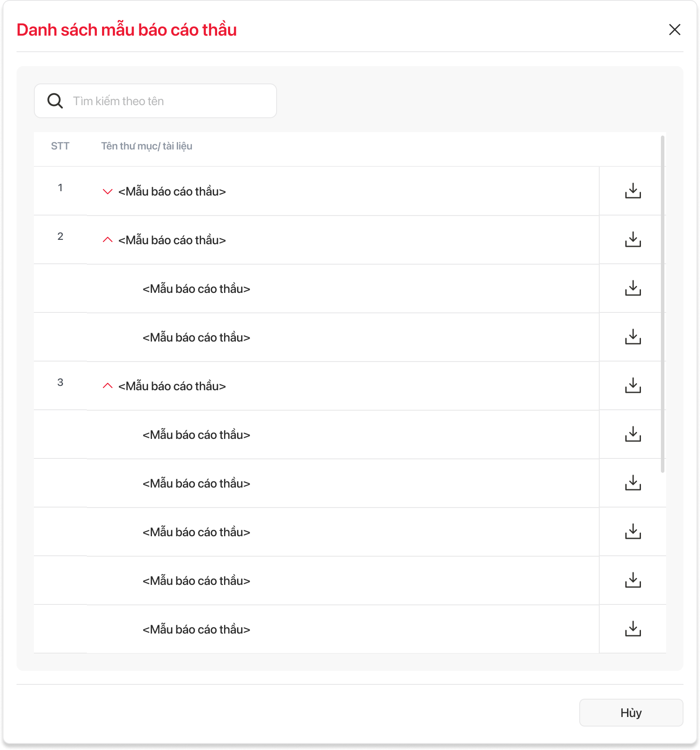This screenshot has height=750, width=700.
Task: Download the row 1 bid report template
Action: pyautogui.click(x=633, y=191)
